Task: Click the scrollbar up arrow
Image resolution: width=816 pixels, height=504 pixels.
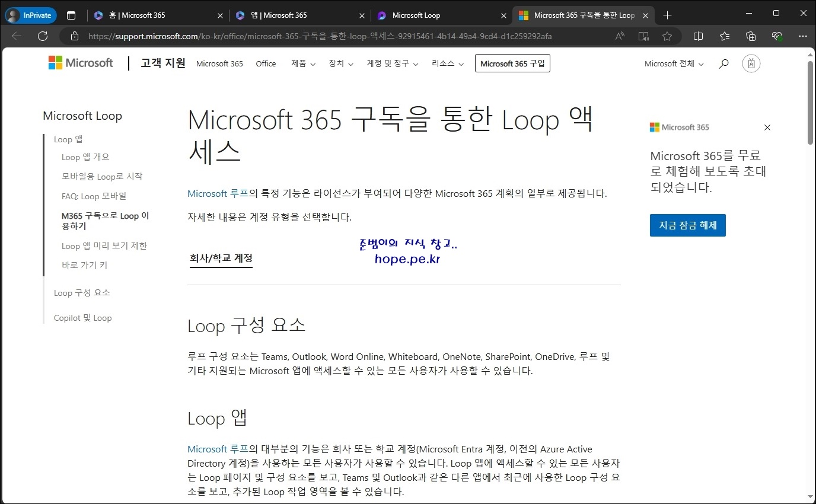Action: 811,55
